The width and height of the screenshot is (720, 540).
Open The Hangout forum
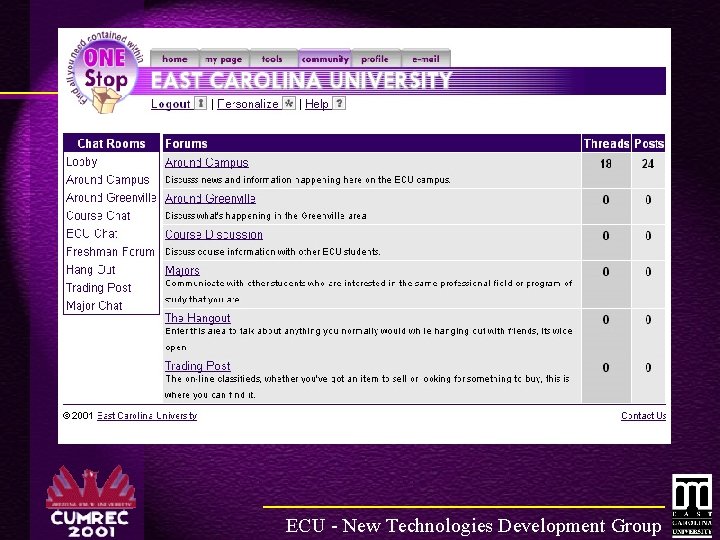pos(197,318)
